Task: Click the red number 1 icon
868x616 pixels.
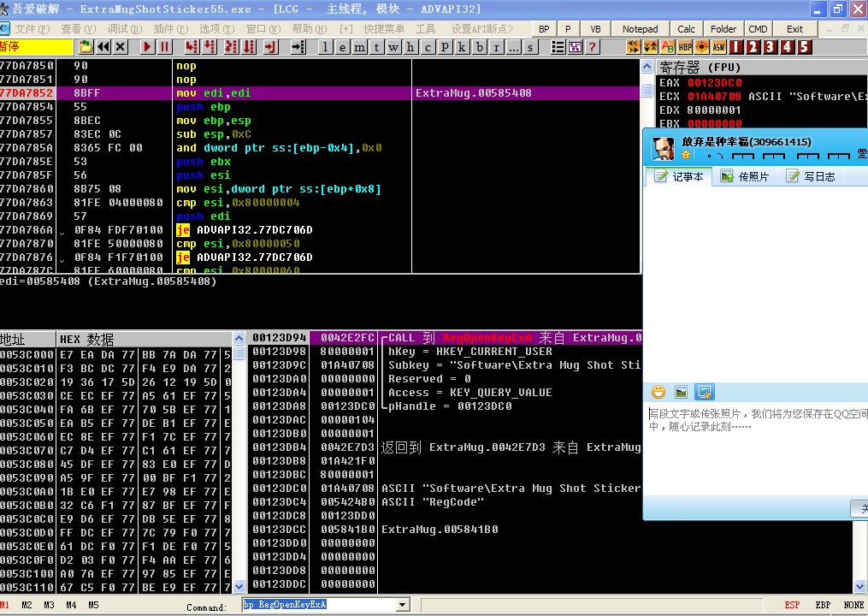Action: (735, 47)
